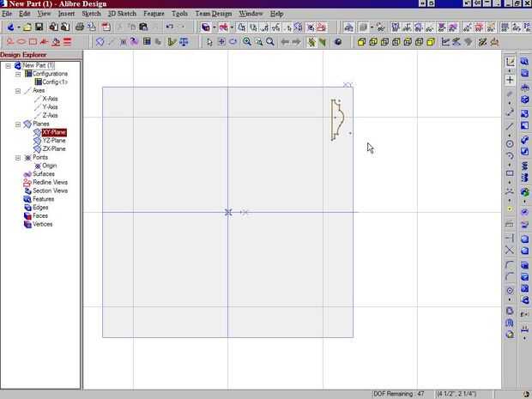Select the arrow Select tool
Image resolution: width=532 pixels, height=399 pixels.
209,42
